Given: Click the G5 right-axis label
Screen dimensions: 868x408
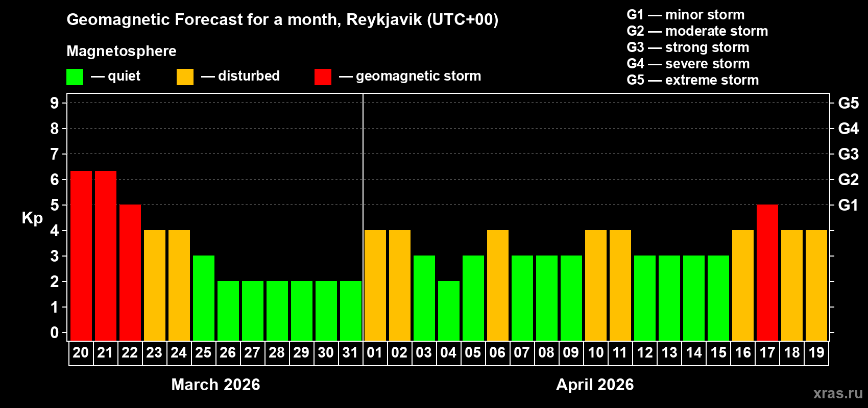Looking at the screenshot, I should (849, 103).
